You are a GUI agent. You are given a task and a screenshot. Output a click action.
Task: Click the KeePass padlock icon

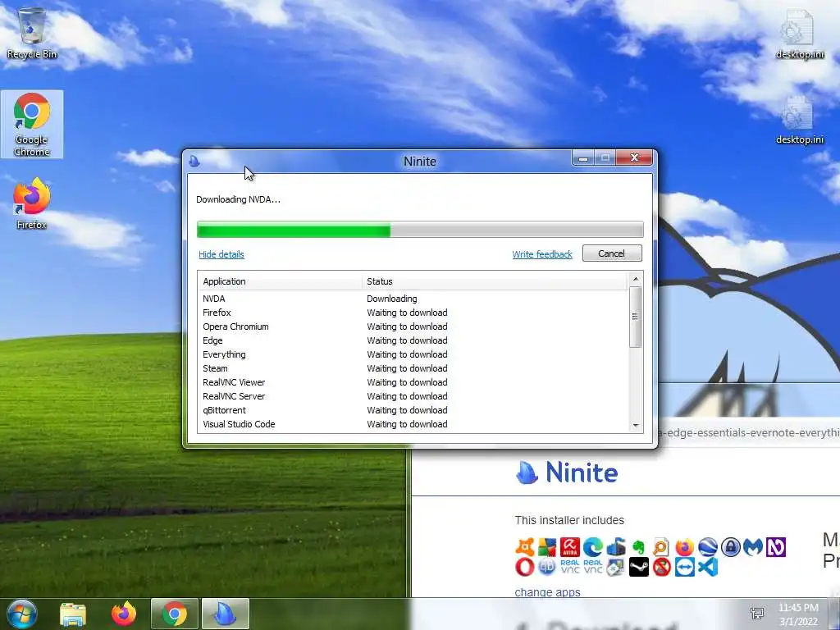pos(731,547)
